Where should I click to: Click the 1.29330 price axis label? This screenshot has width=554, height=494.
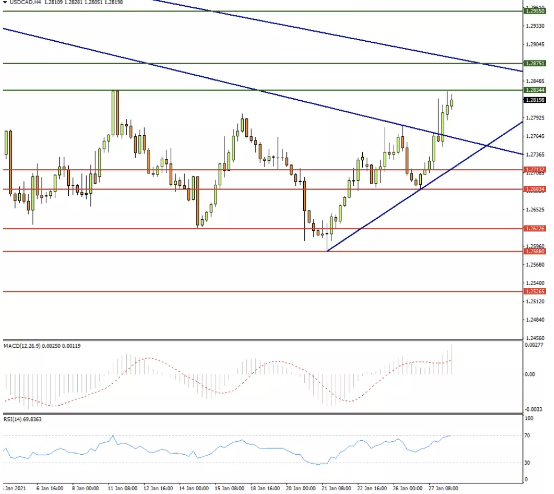(535, 26)
